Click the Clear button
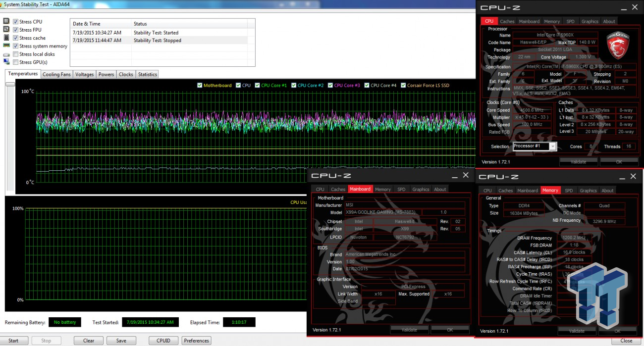Image resolution: width=644 pixels, height=346 pixels. pos(89,341)
